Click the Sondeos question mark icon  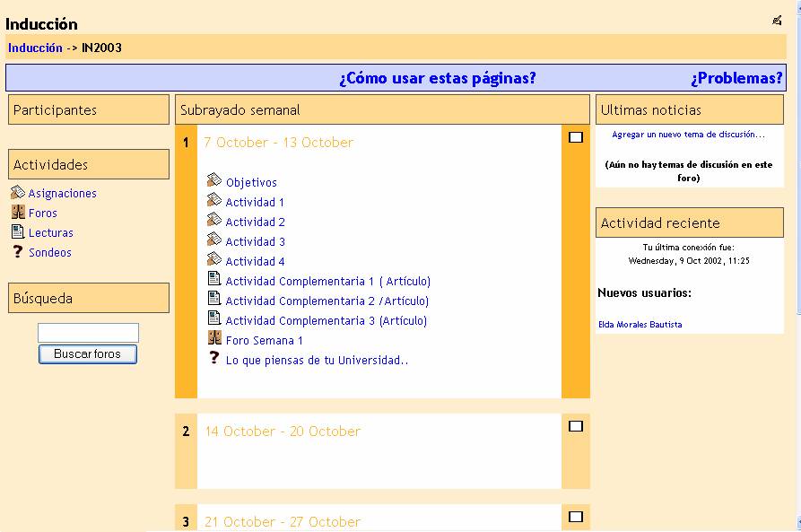coord(17,252)
